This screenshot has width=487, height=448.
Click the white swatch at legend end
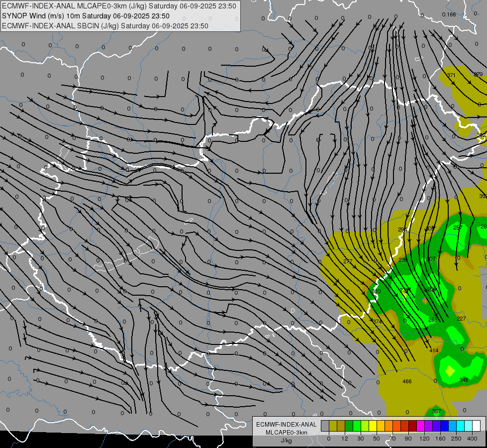pos(477,426)
